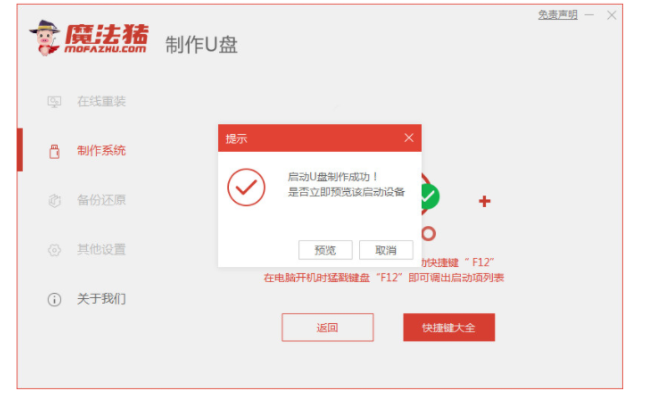Click the 关于我们 info icon

pos(54,299)
